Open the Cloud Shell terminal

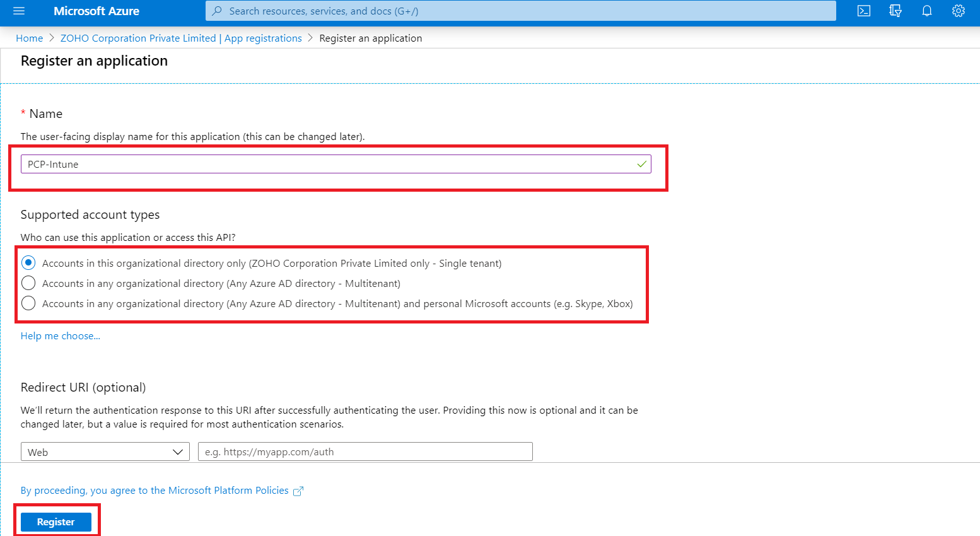[863, 11]
